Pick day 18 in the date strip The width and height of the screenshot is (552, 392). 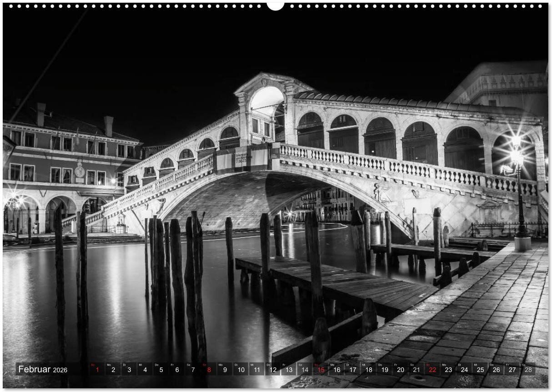point(369,369)
